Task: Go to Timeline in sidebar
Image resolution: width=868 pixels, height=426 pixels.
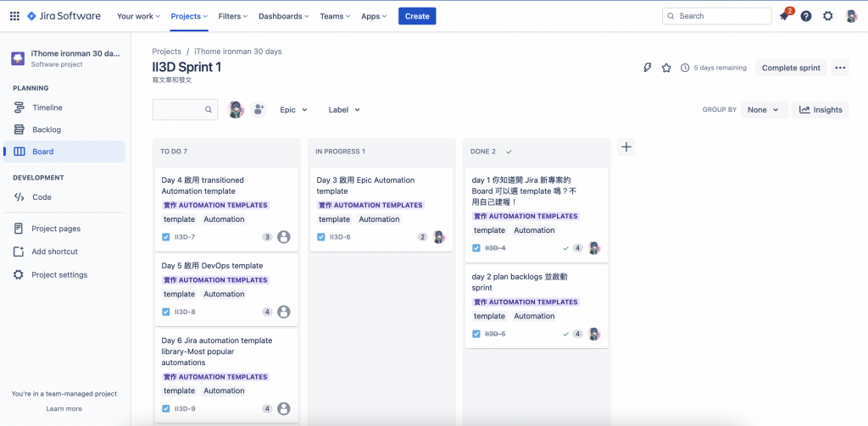Action: pos(64,108)
